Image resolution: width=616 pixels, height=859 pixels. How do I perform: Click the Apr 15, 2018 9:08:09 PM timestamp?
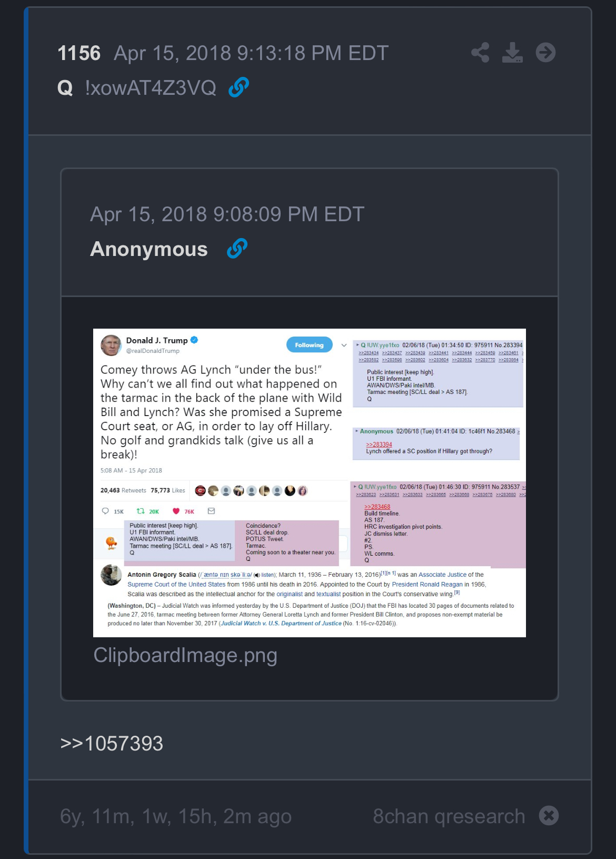tap(227, 214)
